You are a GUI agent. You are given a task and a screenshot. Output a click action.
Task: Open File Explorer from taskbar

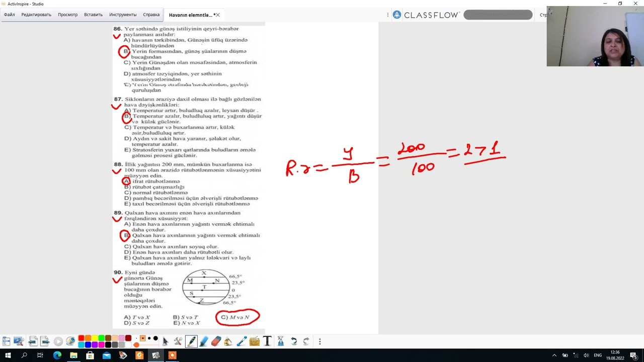coord(73,355)
